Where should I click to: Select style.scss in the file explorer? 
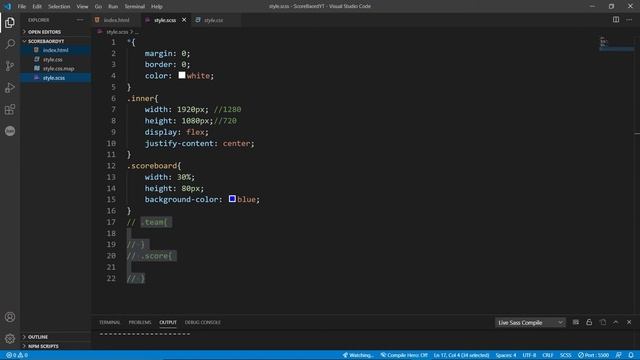pos(56,78)
